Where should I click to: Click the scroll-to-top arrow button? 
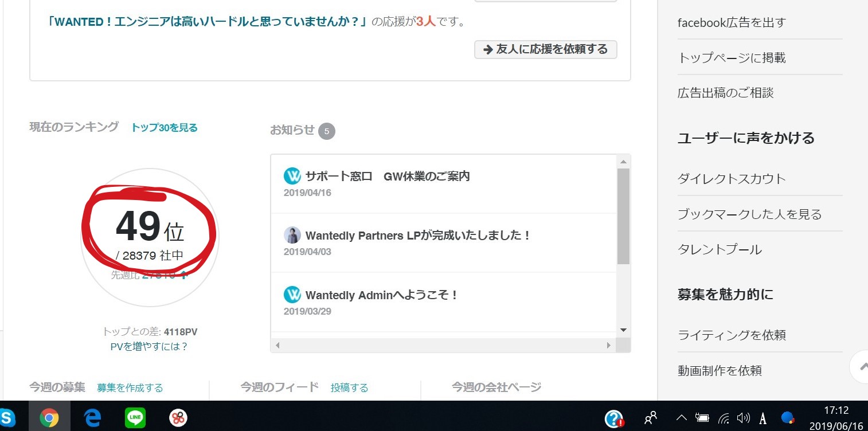coord(861,366)
